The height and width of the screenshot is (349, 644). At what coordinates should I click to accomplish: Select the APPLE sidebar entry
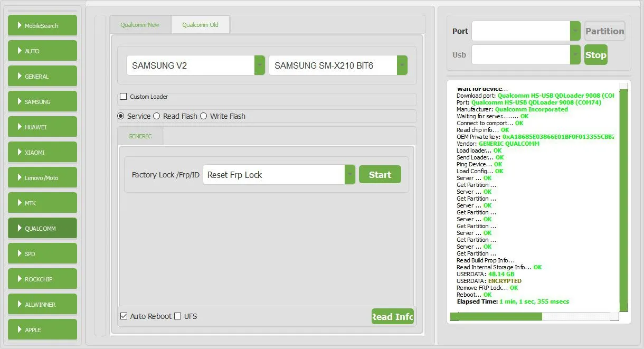pyautogui.click(x=42, y=329)
